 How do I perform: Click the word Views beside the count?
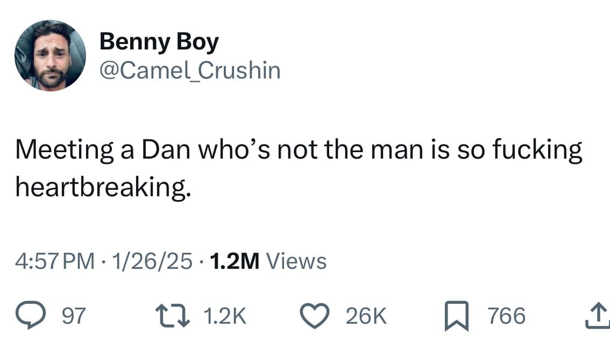296,261
